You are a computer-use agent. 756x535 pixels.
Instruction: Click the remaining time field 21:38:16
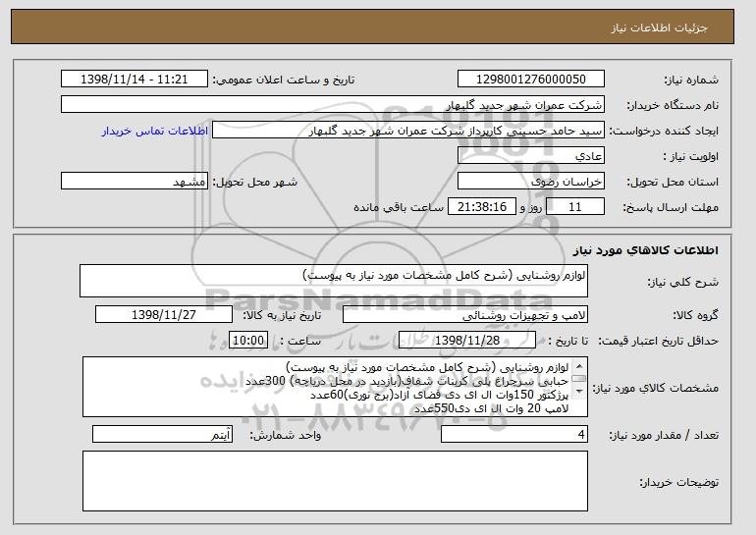click(482, 207)
